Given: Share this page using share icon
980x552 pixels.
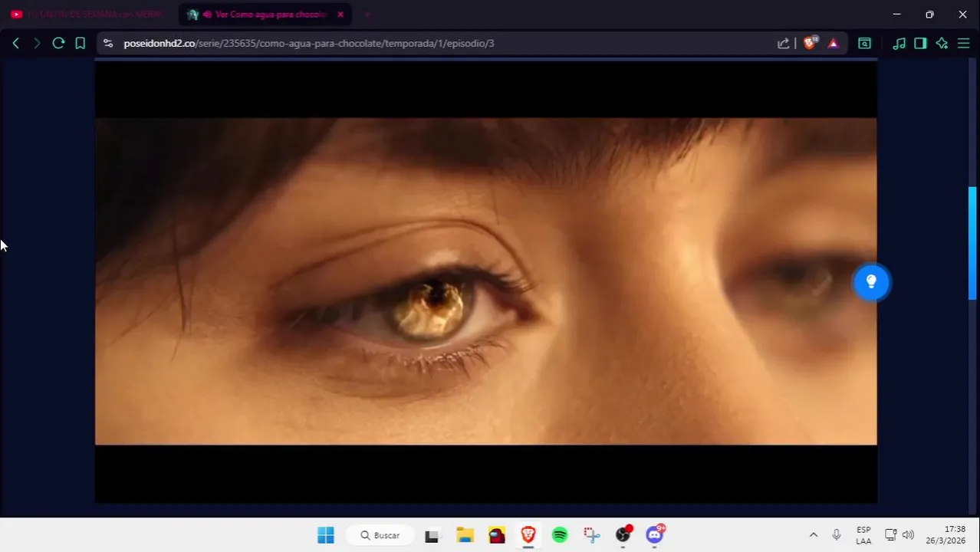Looking at the screenshot, I should pos(783,44).
